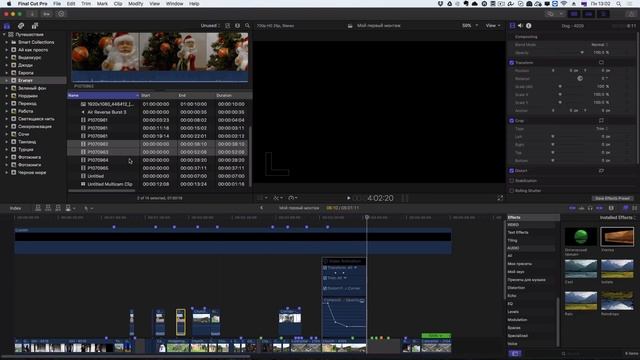The image size is (640, 360).
Task: Click the Connect clip to storyline icon
Action: coord(38,208)
